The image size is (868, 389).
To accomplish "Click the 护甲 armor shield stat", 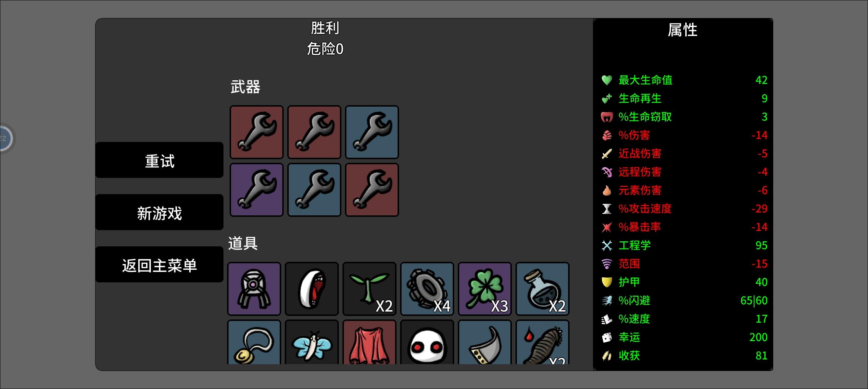I will point(684,282).
